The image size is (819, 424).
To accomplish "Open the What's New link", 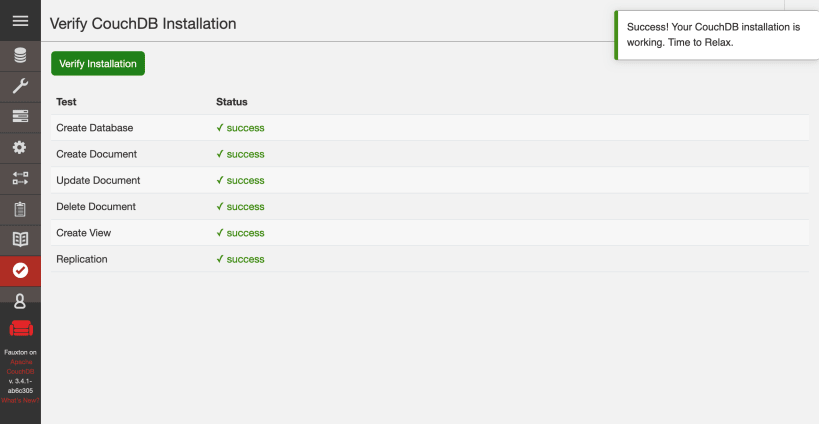I will 20,401.
